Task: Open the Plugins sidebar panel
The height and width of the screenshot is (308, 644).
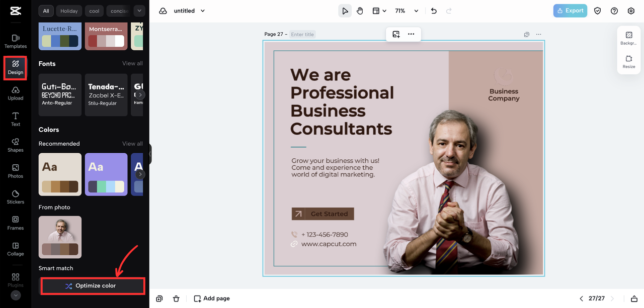Action: point(16,280)
